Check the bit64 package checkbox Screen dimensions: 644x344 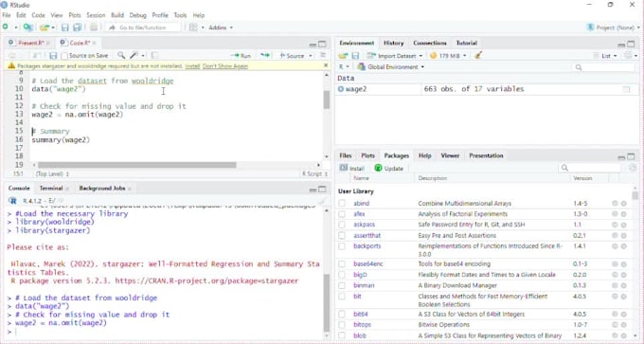coord(342,314)
